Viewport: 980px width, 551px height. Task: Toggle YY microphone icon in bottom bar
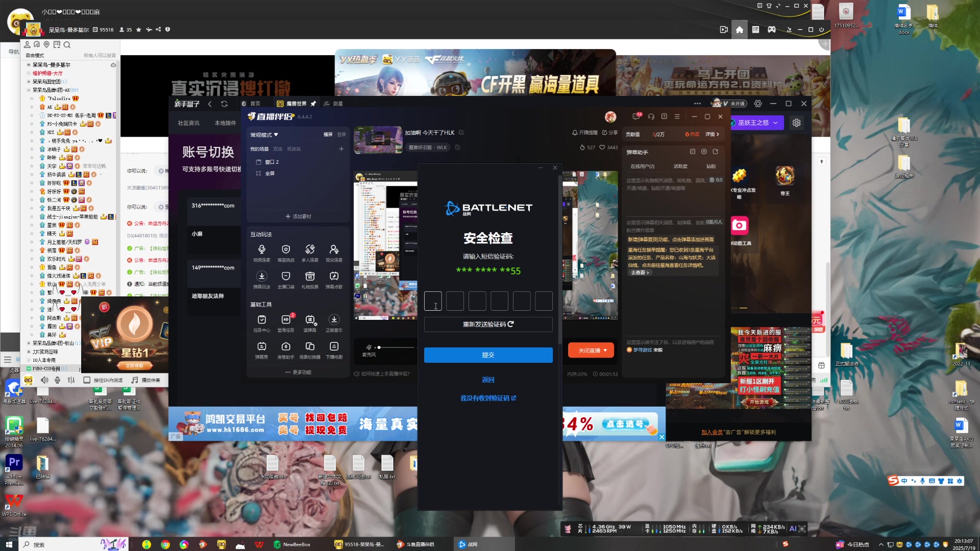coord(58,380)
